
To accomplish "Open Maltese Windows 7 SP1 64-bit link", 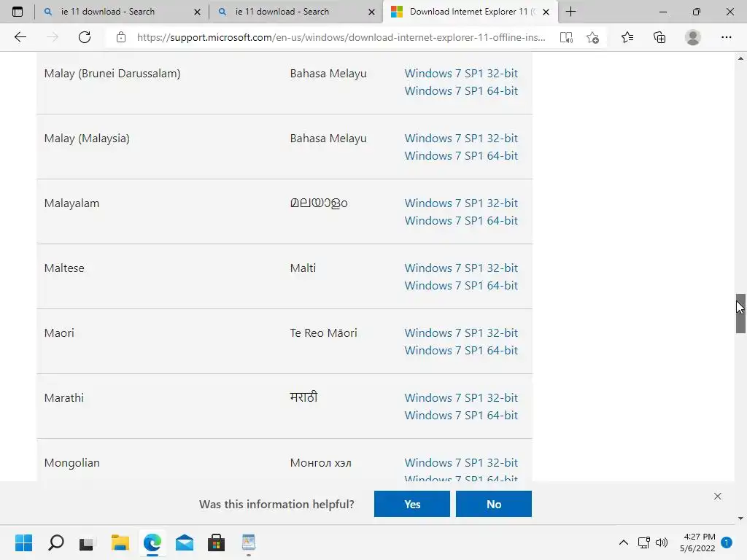I will (x=461, y=286).
